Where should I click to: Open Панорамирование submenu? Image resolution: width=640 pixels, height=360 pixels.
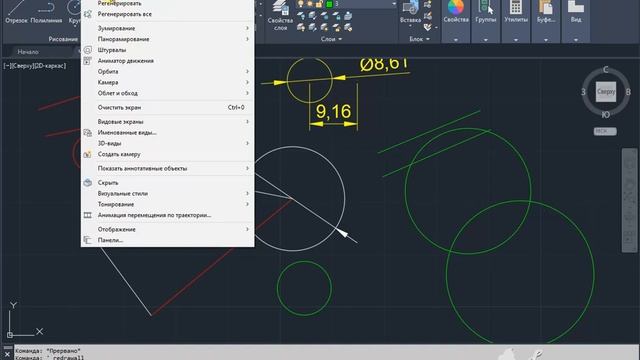tap(168, 39)
